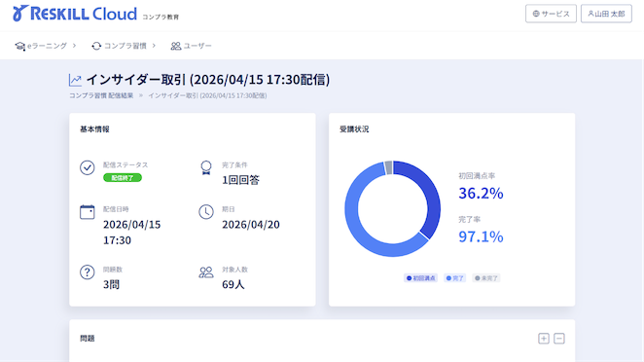Collapse all questions with minus icon
644x362 pixels.
[x=559, y=339]
